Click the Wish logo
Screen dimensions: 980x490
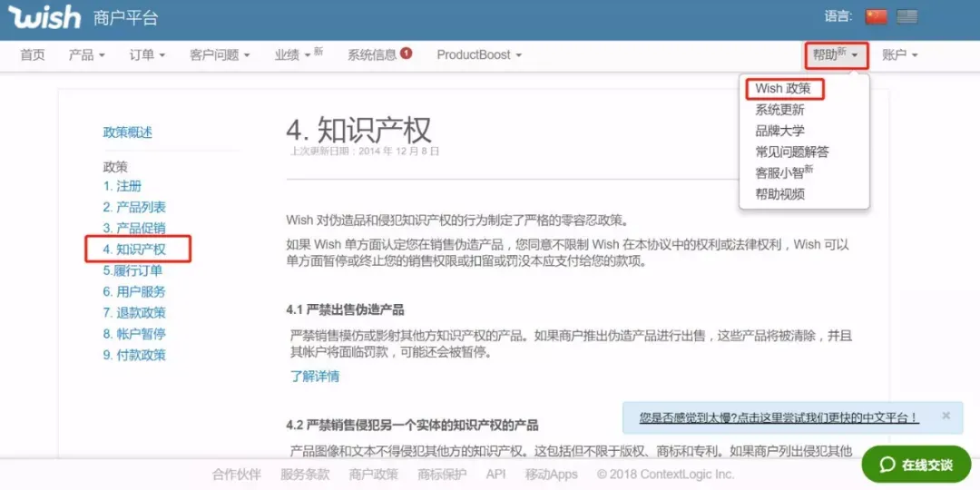(x=44, y=17)
